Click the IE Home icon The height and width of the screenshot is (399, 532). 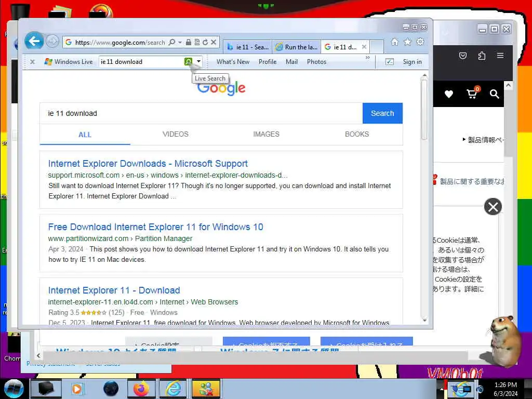click(395, 42)
